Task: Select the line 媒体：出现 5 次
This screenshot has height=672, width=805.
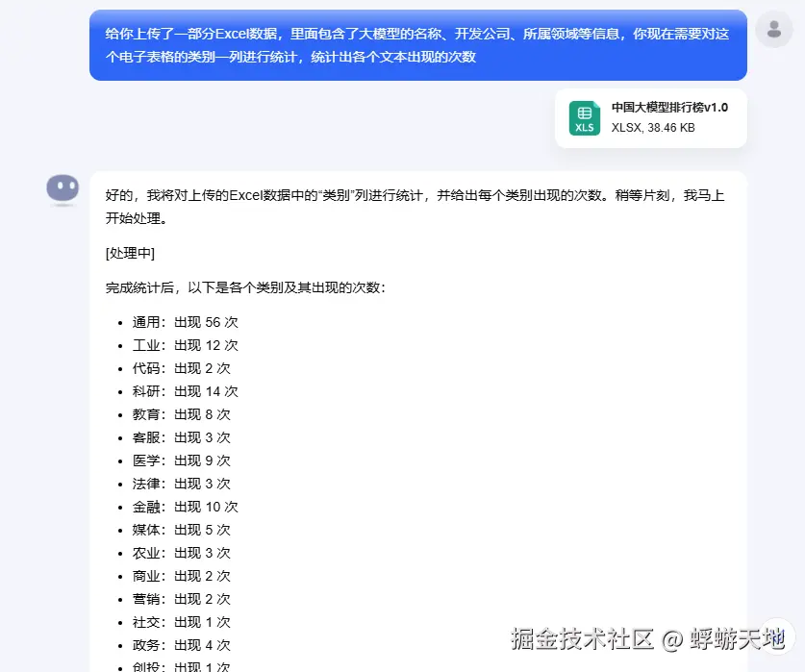Action: click(x=181, y=531)
